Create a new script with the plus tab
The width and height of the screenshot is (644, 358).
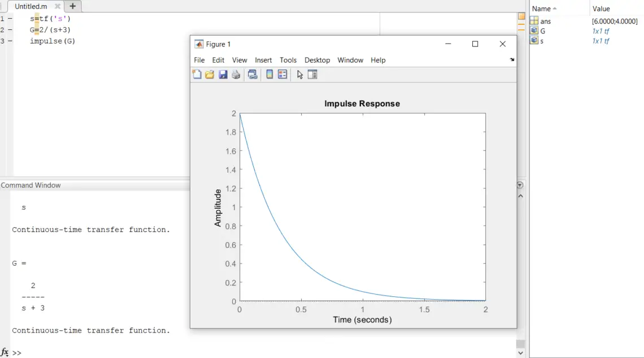(72, 6)
